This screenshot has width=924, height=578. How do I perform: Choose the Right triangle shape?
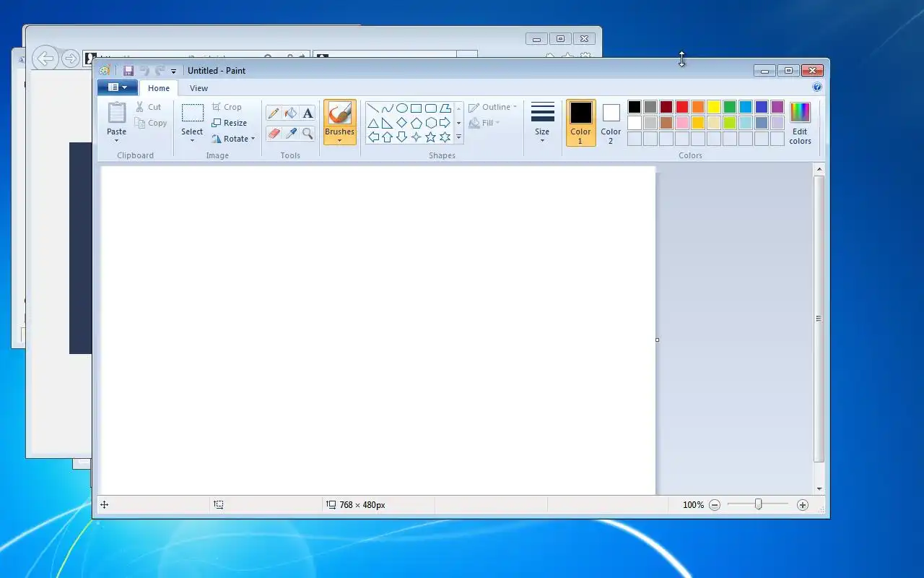click(x=388, y=123)
